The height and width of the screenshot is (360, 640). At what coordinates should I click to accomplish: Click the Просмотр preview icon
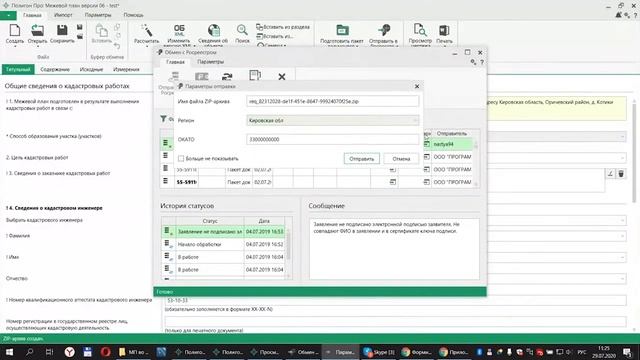(x=420, y=31)
